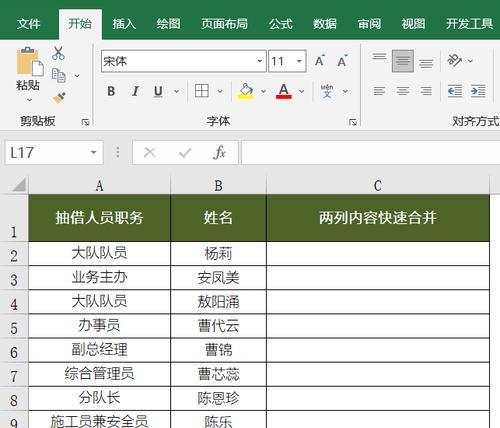
Task: Select row 6 header
Action: 14,351
